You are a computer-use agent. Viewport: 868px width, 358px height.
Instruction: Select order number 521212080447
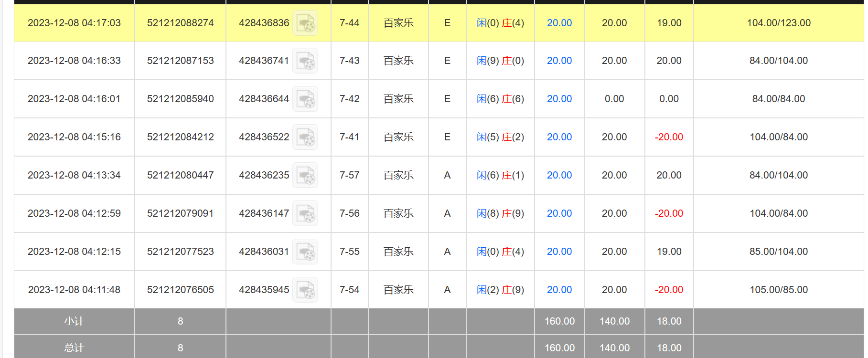[x=181, y=175]
